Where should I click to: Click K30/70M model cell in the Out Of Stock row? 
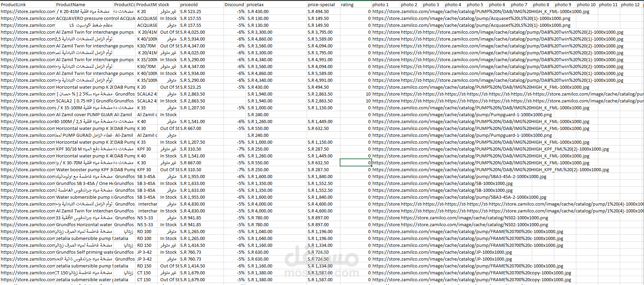pyautogui.click(x=146, y=46)
